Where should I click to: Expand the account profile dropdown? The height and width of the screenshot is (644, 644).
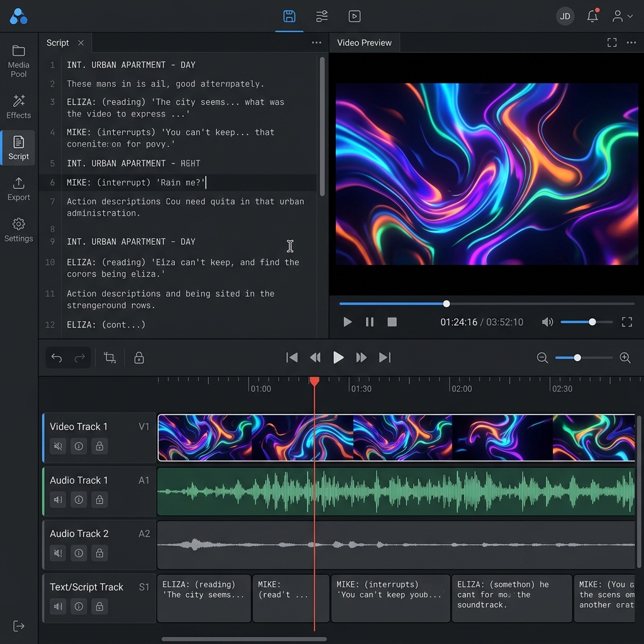(622, 16)
